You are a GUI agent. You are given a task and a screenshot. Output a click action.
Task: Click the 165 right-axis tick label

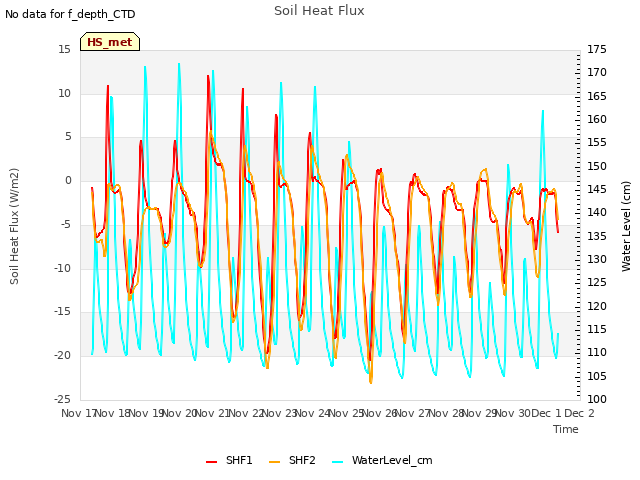tap(597, 96)
